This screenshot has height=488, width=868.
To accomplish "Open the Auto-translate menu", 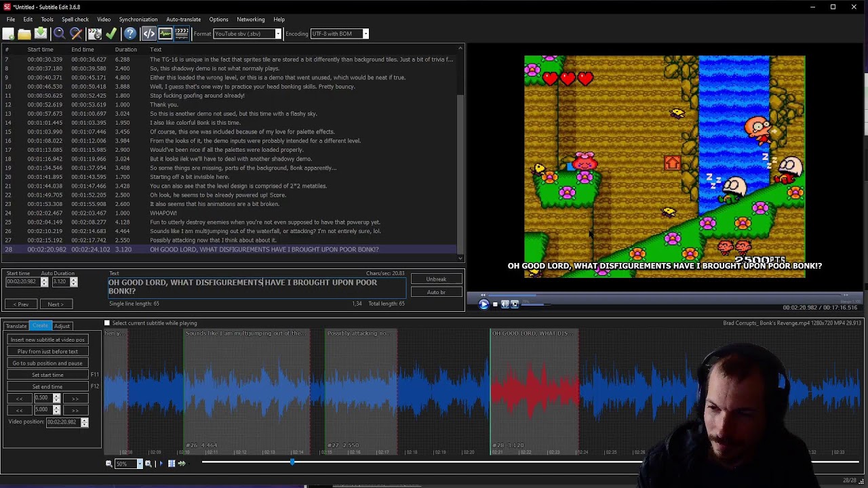I will [x=183, y=20].
